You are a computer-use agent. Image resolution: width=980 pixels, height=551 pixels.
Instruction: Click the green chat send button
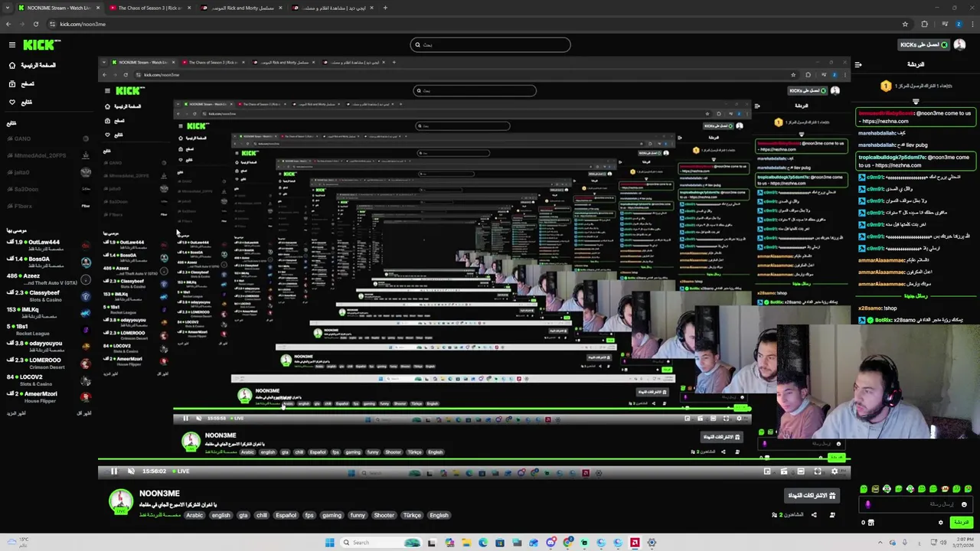(960, 523)
